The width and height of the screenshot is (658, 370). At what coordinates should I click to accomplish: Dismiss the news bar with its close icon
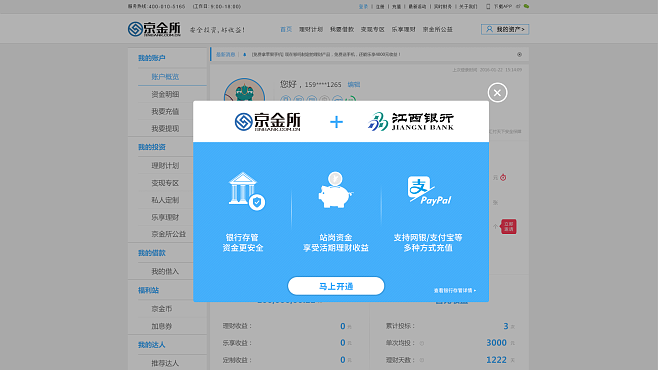coord(520,55)
